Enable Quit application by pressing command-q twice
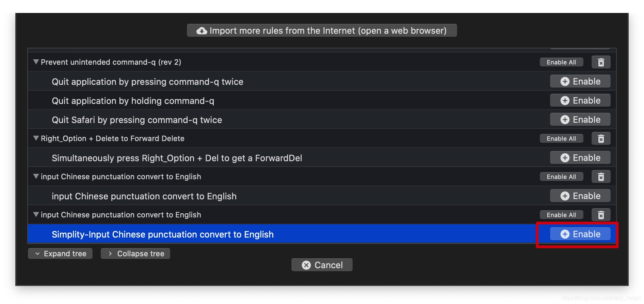Viewport: 644px width, 304px height. click(580, 81)
